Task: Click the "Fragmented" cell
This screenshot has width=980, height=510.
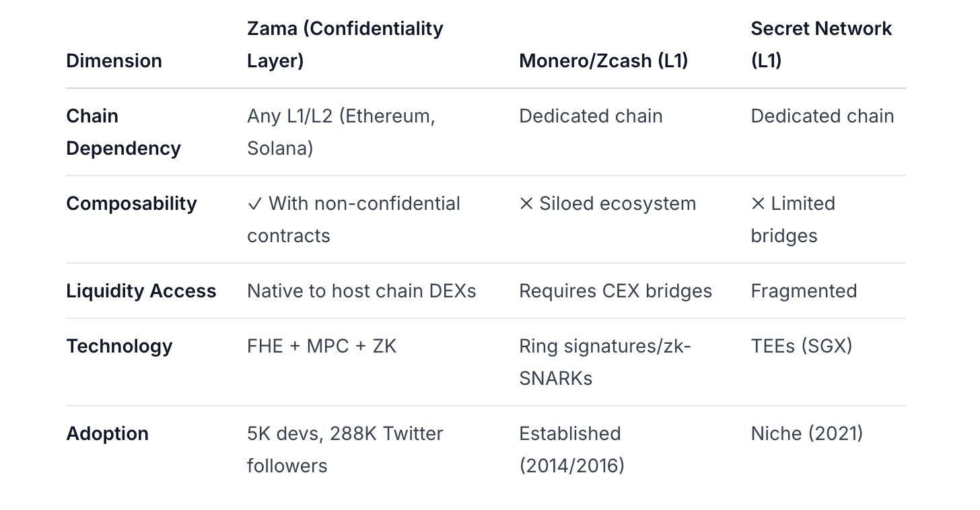Action: coord(804,291)
